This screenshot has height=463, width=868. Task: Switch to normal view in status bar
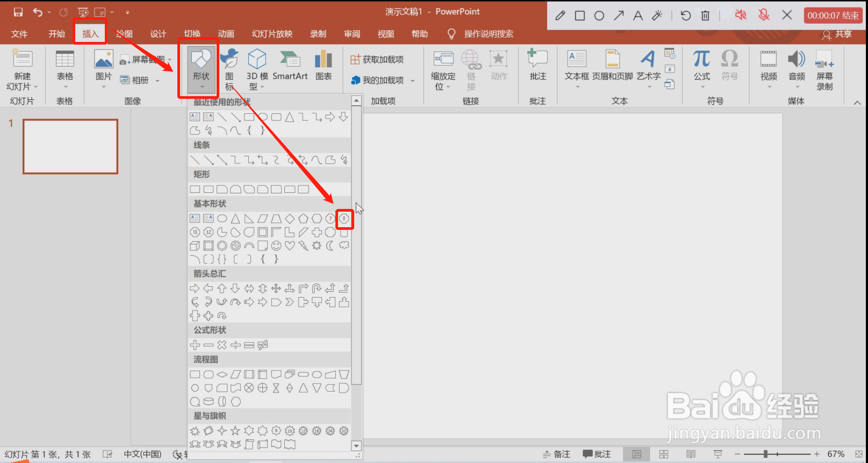pyautogui.click(x=637, y=454)
